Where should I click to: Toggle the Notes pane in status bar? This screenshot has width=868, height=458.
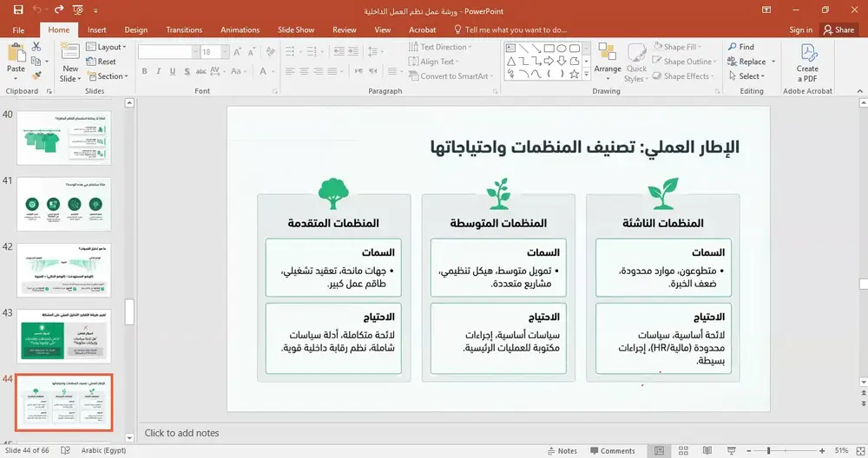(x=562, y=451)
